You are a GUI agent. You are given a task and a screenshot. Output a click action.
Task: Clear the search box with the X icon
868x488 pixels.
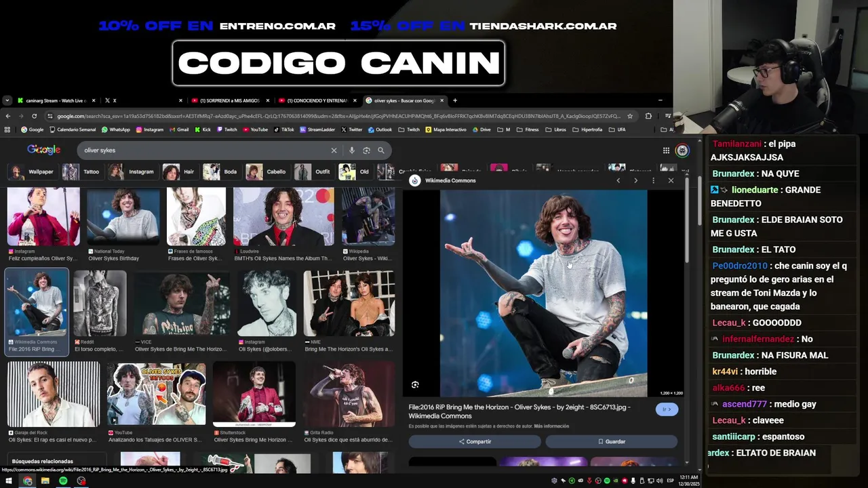click(334, 150)
